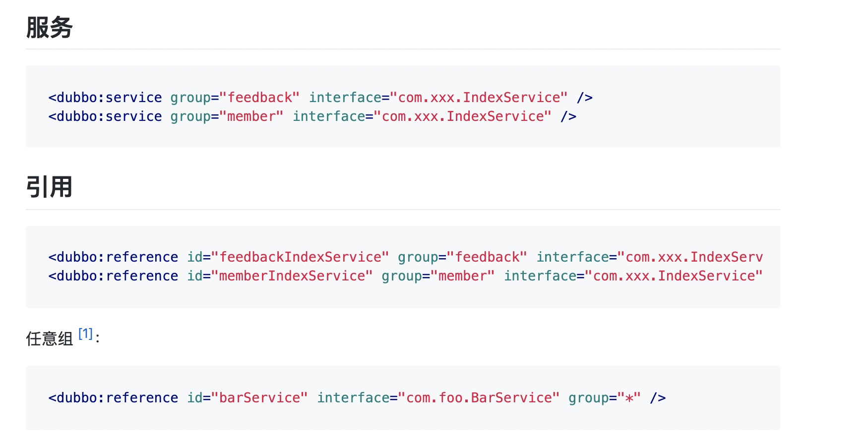Viewport: 868px width, 440px height.
Task: Click the truncated interface value "com.xxx.IndexServ"
Action: (690, 257)
